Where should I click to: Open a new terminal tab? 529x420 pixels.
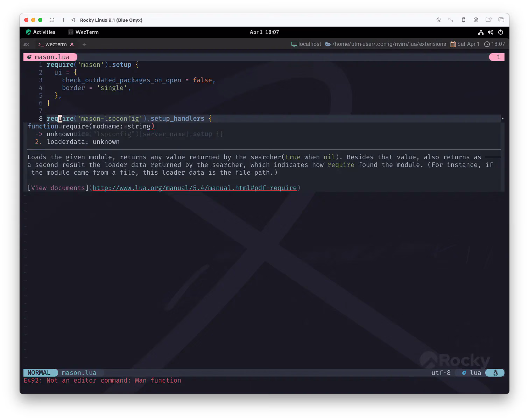[x=84, y=44]
